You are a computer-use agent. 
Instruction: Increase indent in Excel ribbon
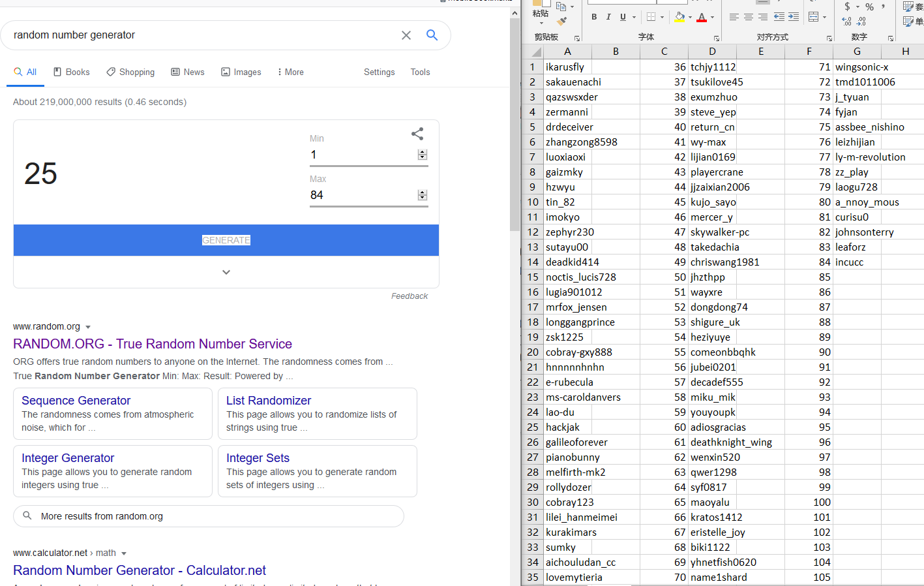[x=794, y=17]
